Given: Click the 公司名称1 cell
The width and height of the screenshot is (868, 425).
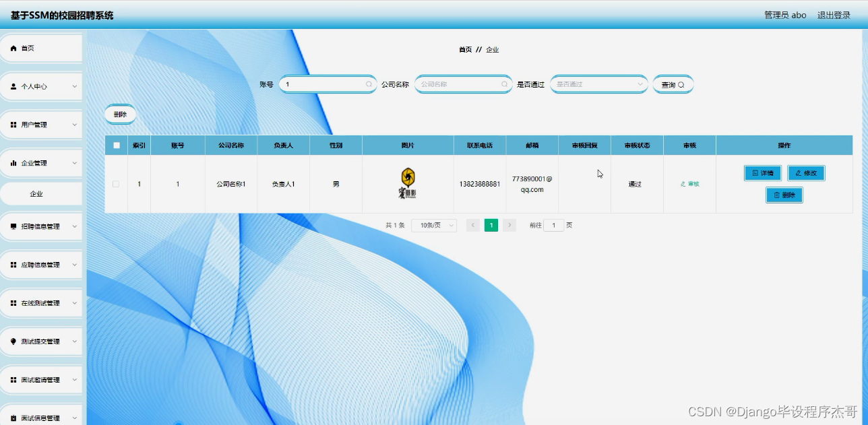Looking at the screenshot, I should point(231,184).
